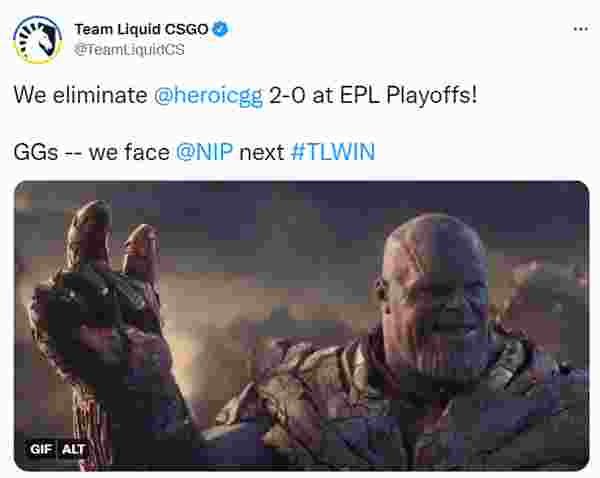This screenshot has width=600, height=478.
Task: Show the ALT description for the GIF
Action: [x=73, y=449]
